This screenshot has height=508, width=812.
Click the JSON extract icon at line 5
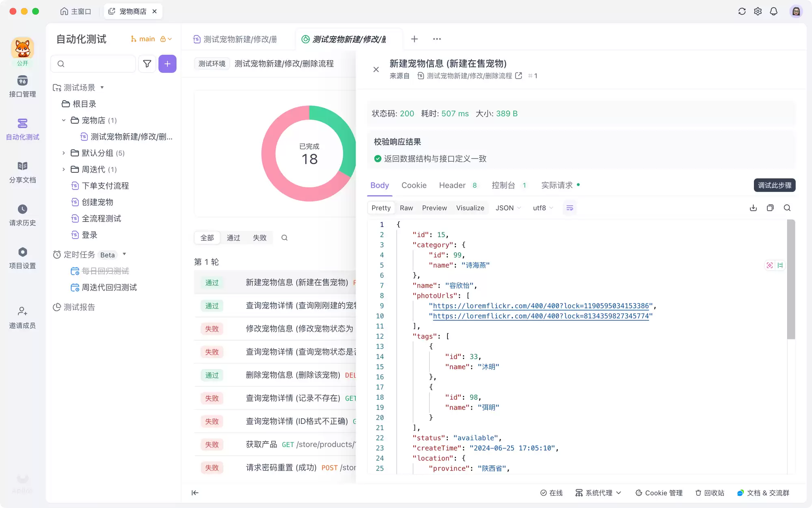pyautogui.click(x=769, y=265)
